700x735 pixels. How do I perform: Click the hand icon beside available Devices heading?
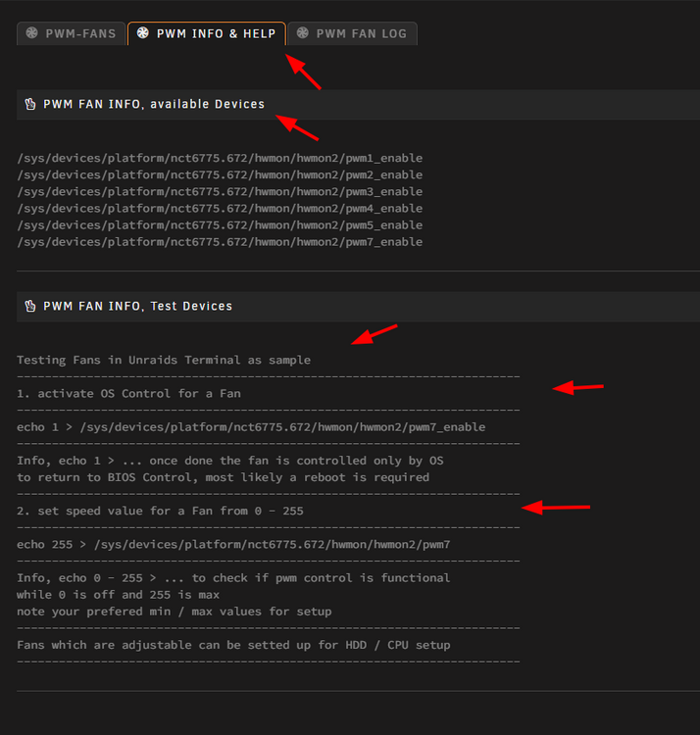[x=30, y=104]
